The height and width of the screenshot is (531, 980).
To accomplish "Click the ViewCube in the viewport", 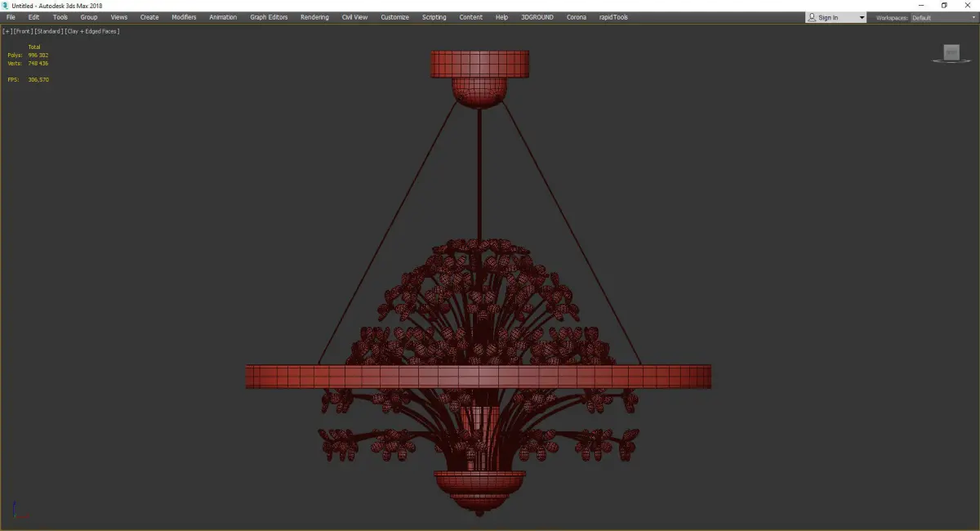I will (951, 52).
